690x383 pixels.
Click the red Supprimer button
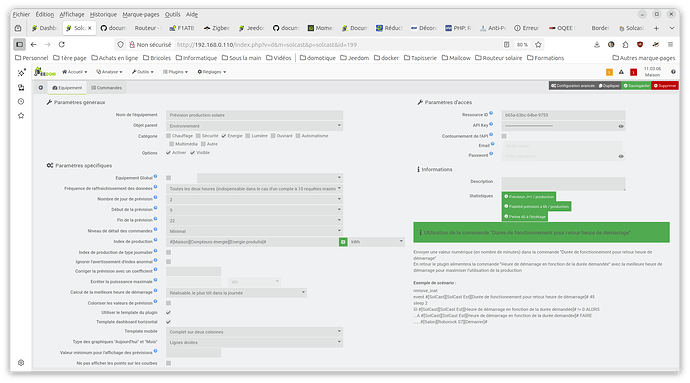pos(665,86)
